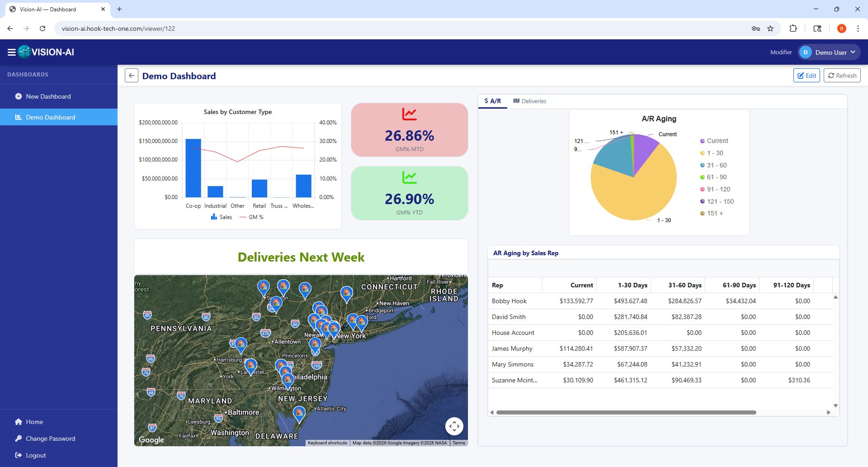
Task: Select the New Dashboard plus icon
Action: (x=18, y=96)
